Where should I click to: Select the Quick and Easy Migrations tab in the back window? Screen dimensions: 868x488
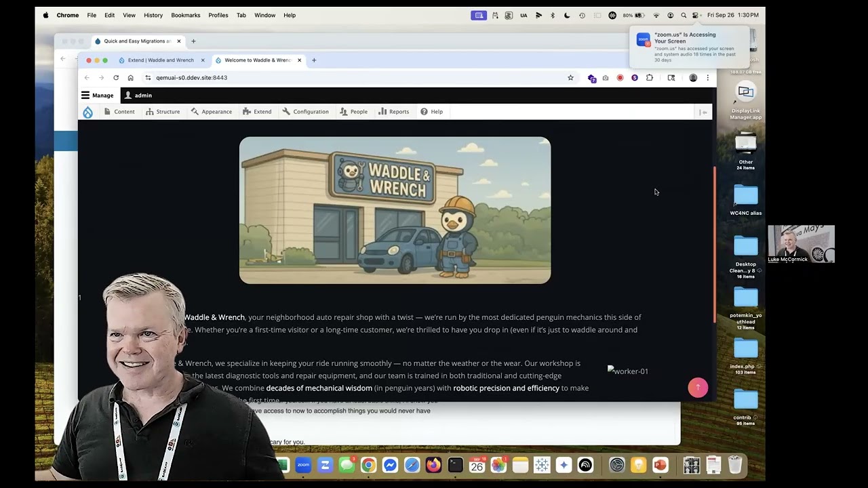tap(137, 41)
